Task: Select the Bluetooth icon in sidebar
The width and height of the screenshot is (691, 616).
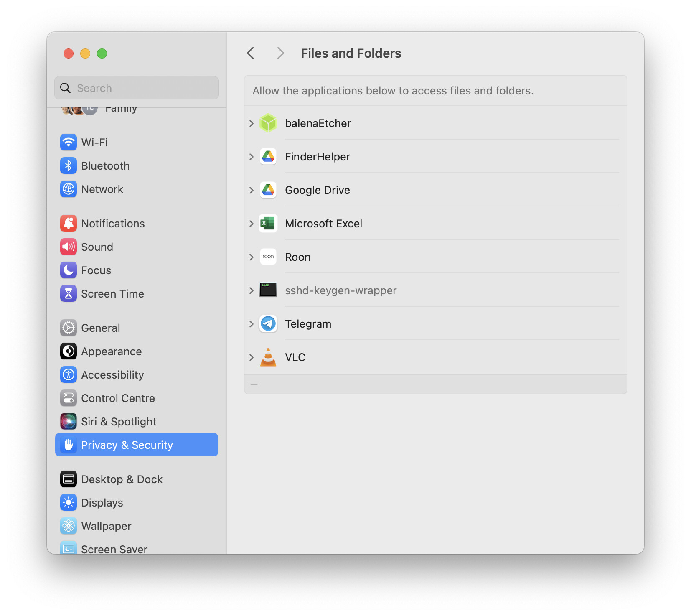Action: coord(69,165)
